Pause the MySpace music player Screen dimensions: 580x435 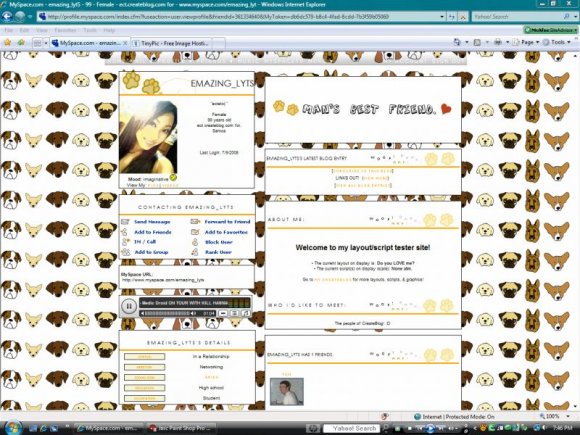pos(129,306)
